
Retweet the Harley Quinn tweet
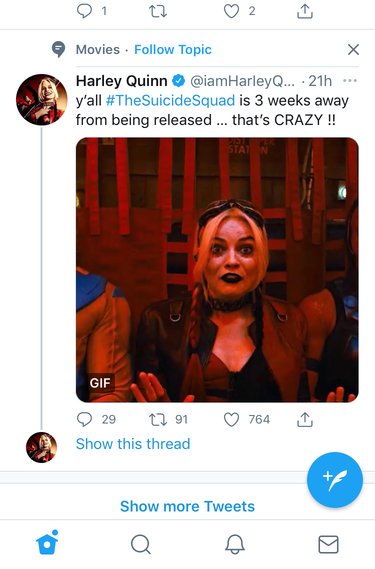click(158, 419)
